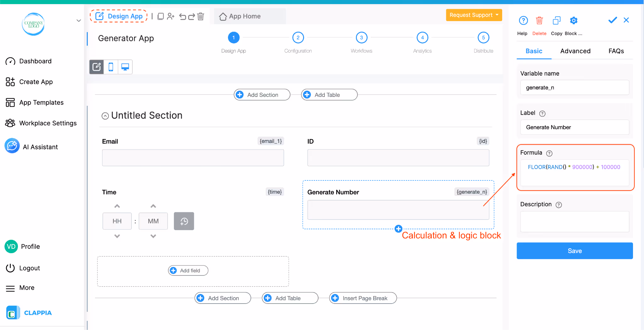Increase the minutes with up chevron

(x=153, y=206)
